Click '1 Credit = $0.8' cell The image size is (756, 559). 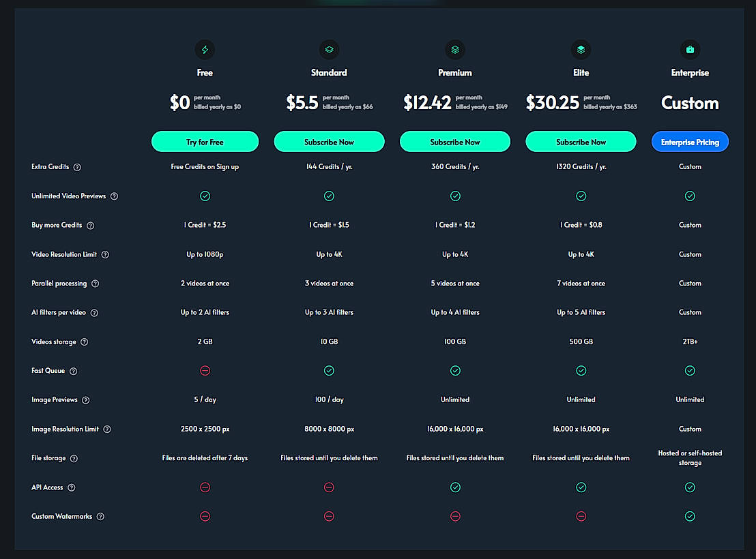581,225
